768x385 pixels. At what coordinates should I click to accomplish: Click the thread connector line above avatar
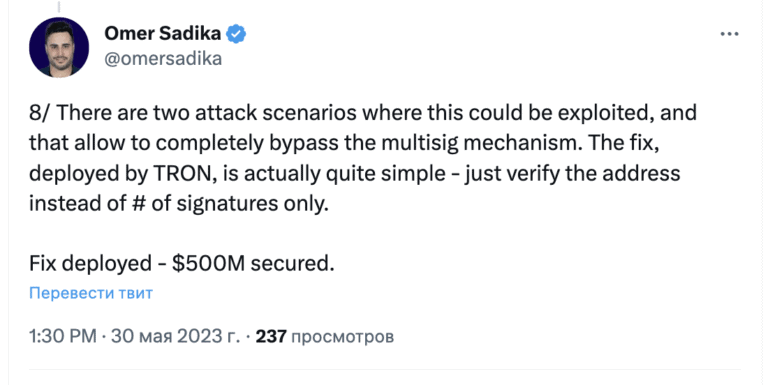point(59,7)
